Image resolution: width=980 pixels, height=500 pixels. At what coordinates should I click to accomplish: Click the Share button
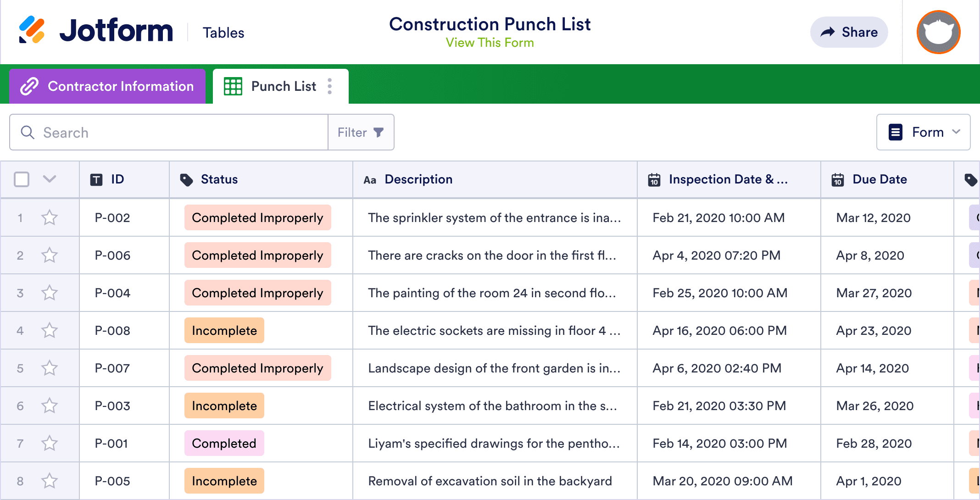(849, 32)
